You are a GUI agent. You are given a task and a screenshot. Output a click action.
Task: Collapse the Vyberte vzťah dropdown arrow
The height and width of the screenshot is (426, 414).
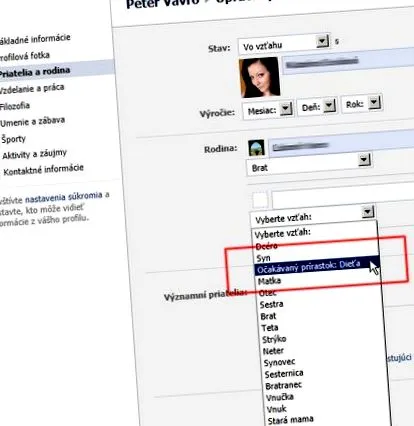pyautogui.click(x=368, y=212)
